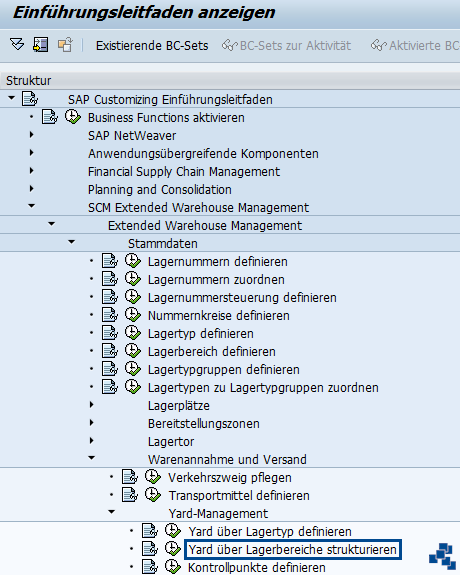Open documentation for Lagertypen zu Lagertypgruppen zuordnen

point(110,387)
